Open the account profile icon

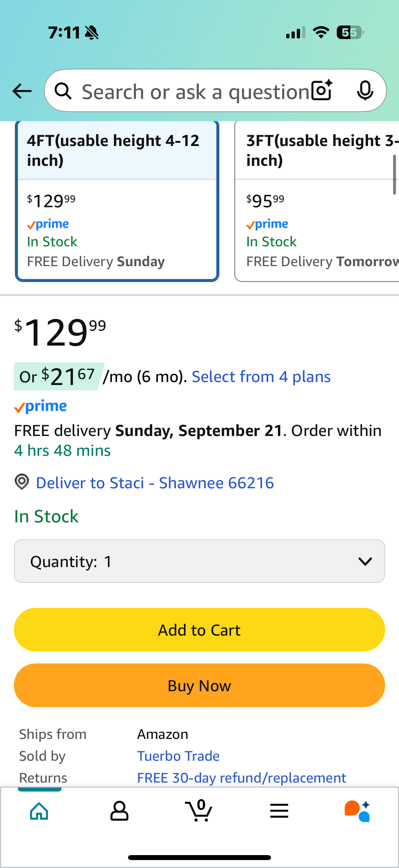[119, 811]
